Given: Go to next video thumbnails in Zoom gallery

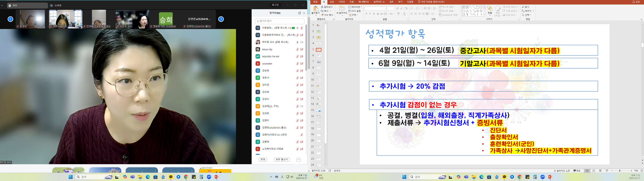Looking at the screenshot, I should click(x=221, y=19).
